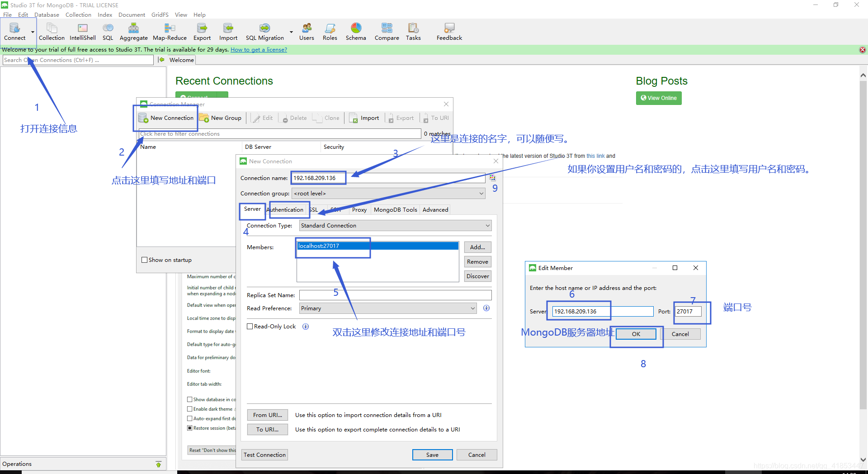This screenshot has width=868, height=474.
Task: Click Save in New Connection dialog
Action: [x=432, y=455]
